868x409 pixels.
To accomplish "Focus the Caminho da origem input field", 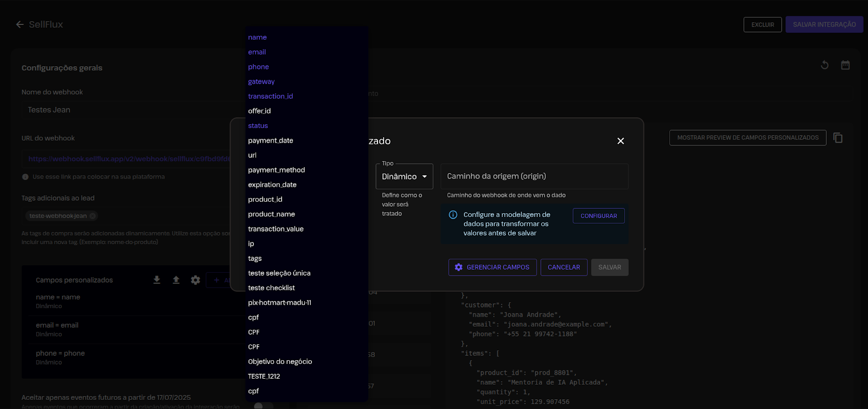I will (534, 176).
